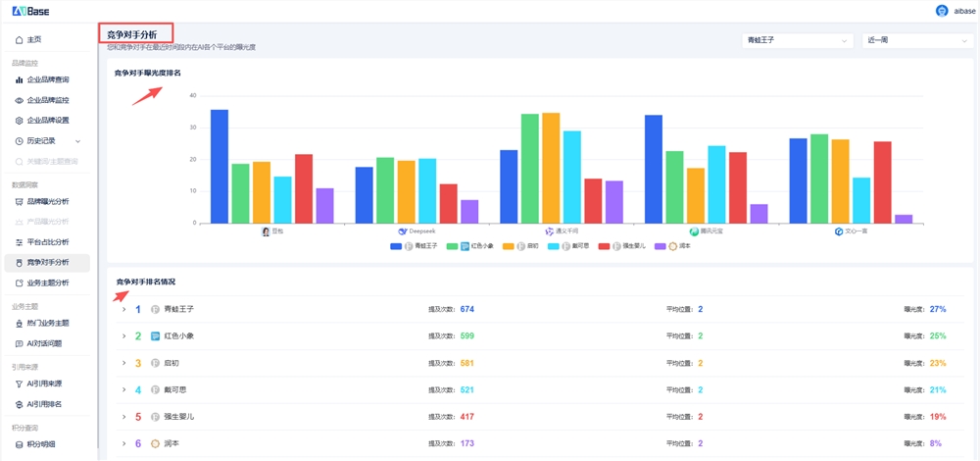The image size is (980, 461).
Task: Click the blue 豆包 bar in chart
Action: coord(220,166)
